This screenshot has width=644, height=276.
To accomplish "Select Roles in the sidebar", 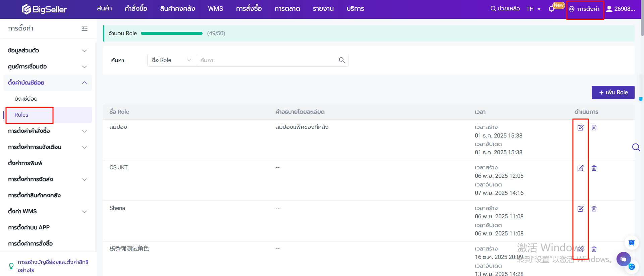I will click(21, 115).
